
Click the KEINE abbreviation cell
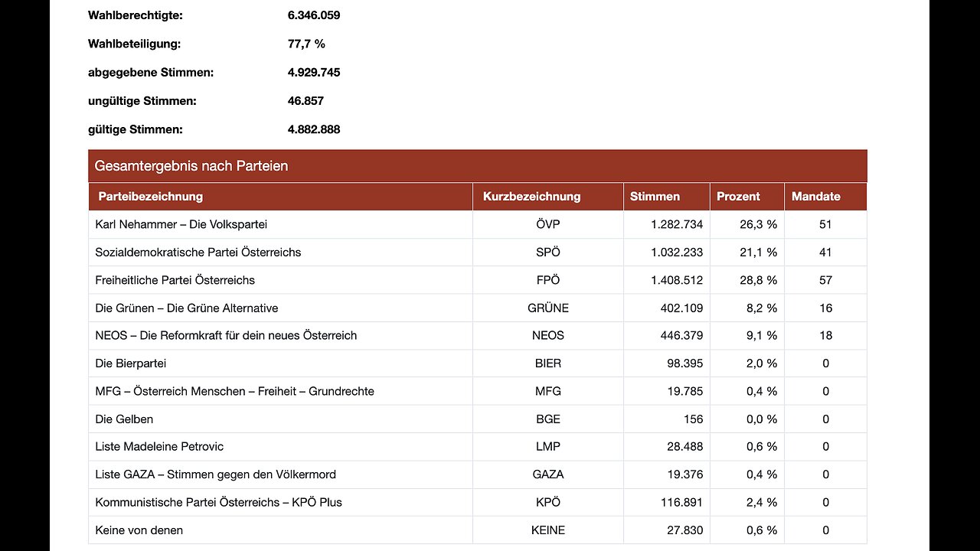[x=548, y=530]
